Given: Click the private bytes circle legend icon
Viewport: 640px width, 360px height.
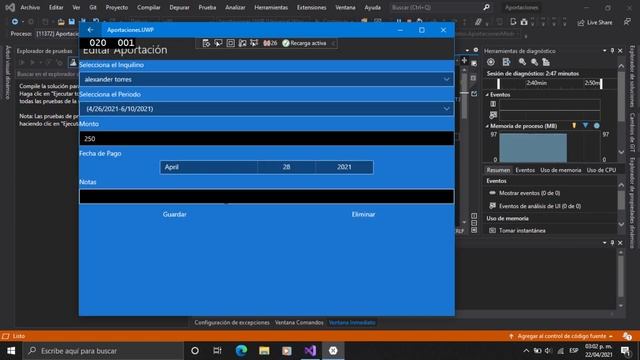Looking at the screenshot, I should 597,126.
